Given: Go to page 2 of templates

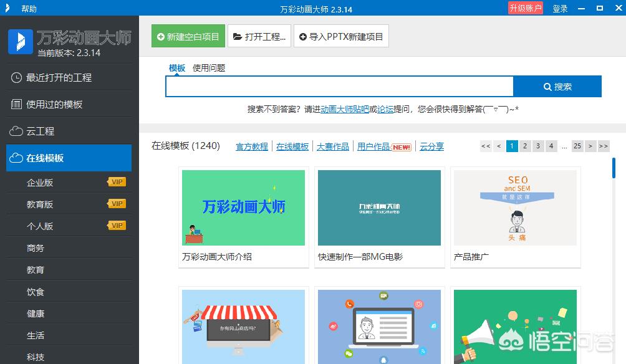Looking at the screenshot, I should pos(525,146).
